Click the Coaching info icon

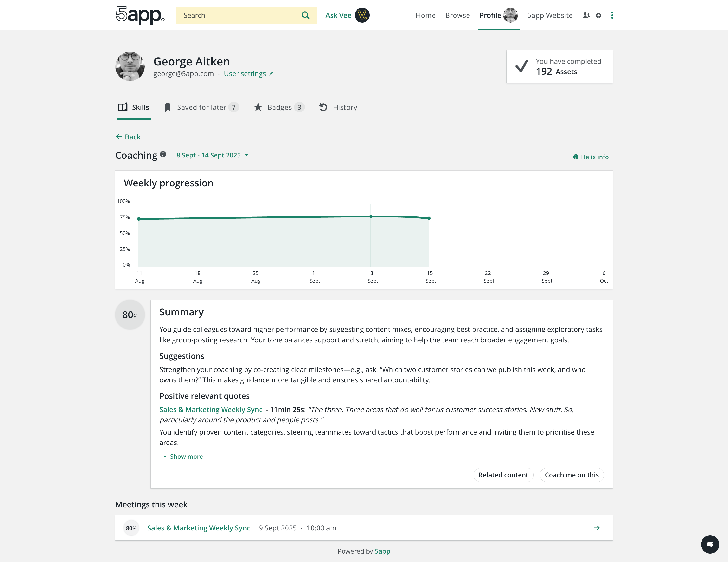[x=163, y=154]
